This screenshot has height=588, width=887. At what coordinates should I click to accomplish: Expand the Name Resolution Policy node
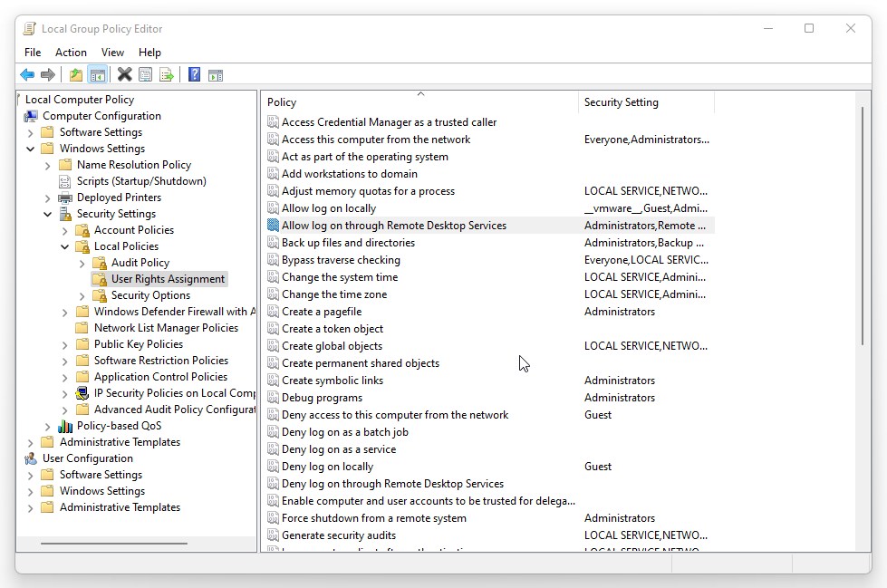47,166
